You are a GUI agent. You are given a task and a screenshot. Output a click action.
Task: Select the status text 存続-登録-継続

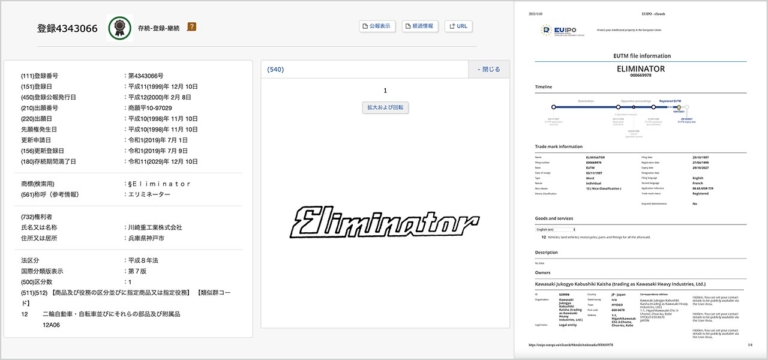[159, 28]
